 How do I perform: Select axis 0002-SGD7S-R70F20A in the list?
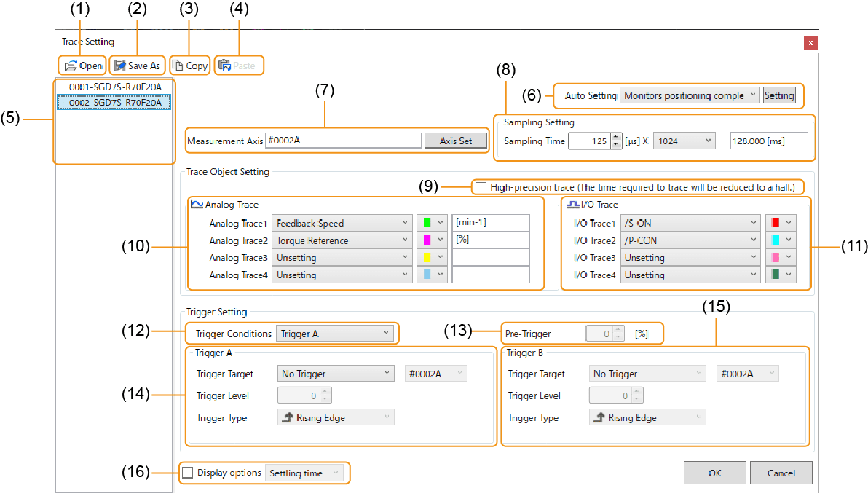pyautogui.click(x=115, y=103)
